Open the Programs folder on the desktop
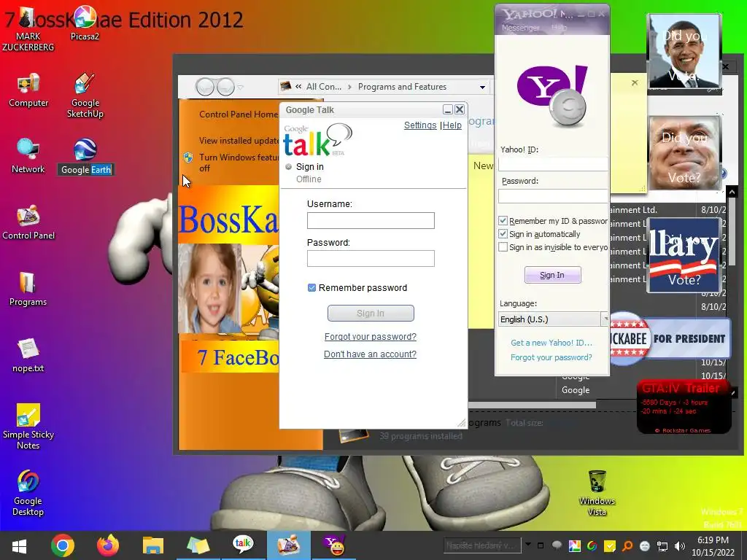Image resolution: width=747 pixels, height=560 pixels. pos(28,289)
